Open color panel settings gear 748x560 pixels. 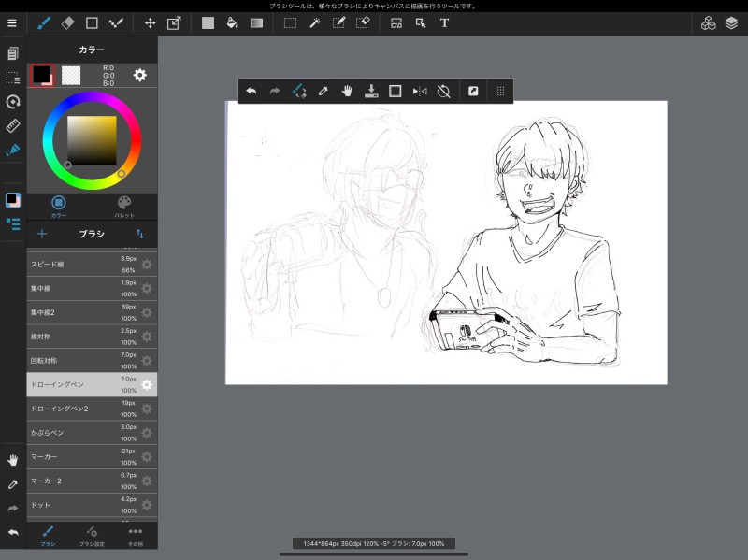pos(139,75)
